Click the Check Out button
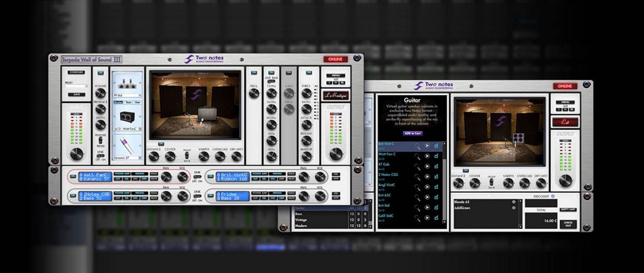Viewport: 644px width, 273px height. 567,224
